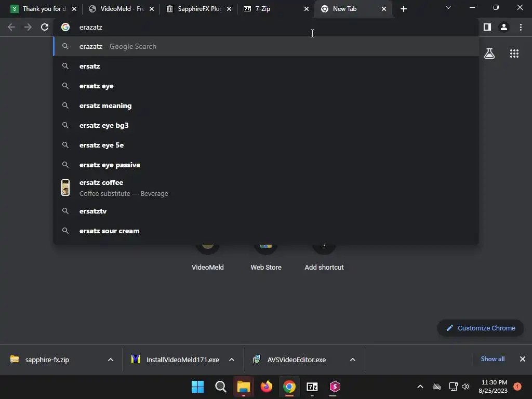The width and height of the screenshot is (532, 399).
Task: Reload the page with the refresh icon
Action: click(x=45, y=27)
